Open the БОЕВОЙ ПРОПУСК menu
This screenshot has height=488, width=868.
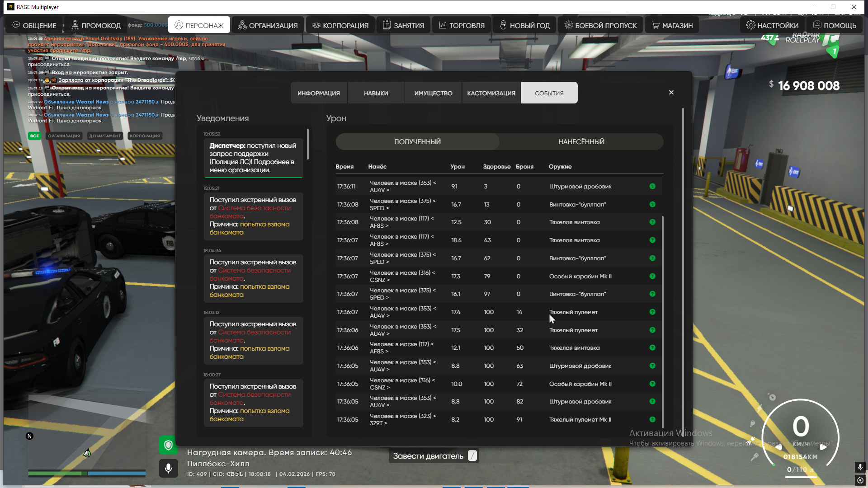point(600,25)
